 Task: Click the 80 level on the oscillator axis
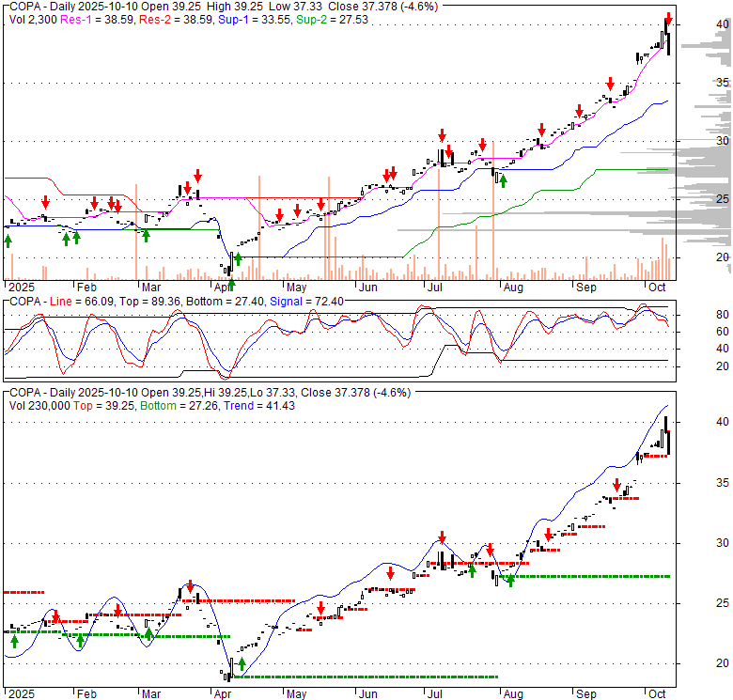pos(697,314)
